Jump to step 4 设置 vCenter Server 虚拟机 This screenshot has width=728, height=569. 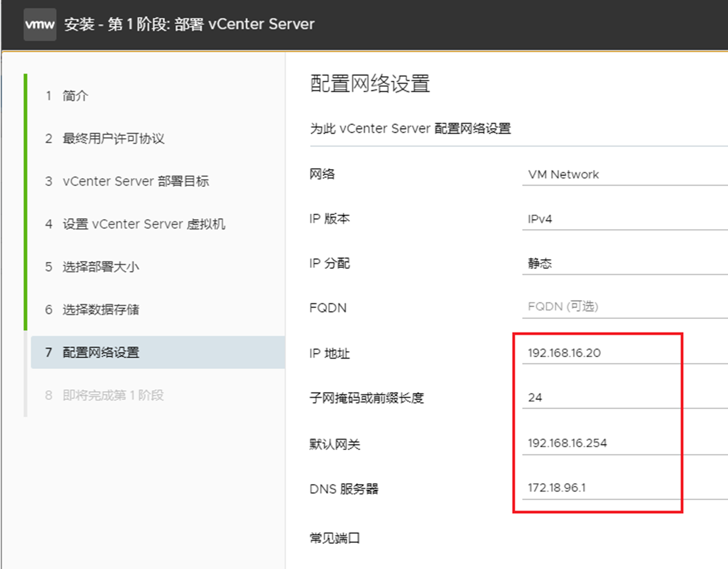tap(135, 224)
